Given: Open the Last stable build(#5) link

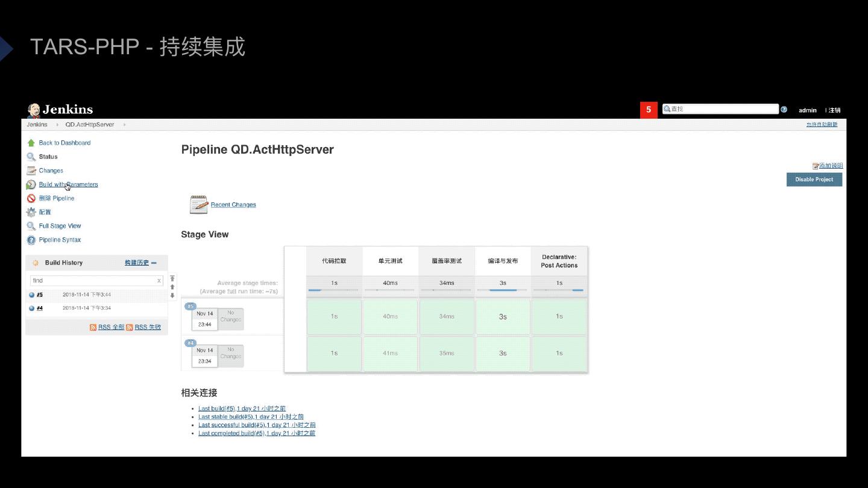Looking at the screenshot, I should click(251, 417).
